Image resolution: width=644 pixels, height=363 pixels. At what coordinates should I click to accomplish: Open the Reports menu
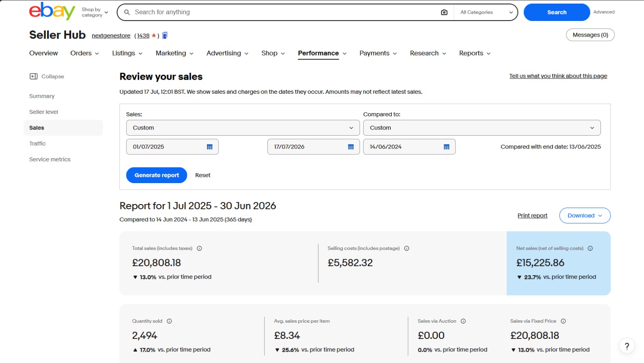pyautogui.click(x=475, y=53)
